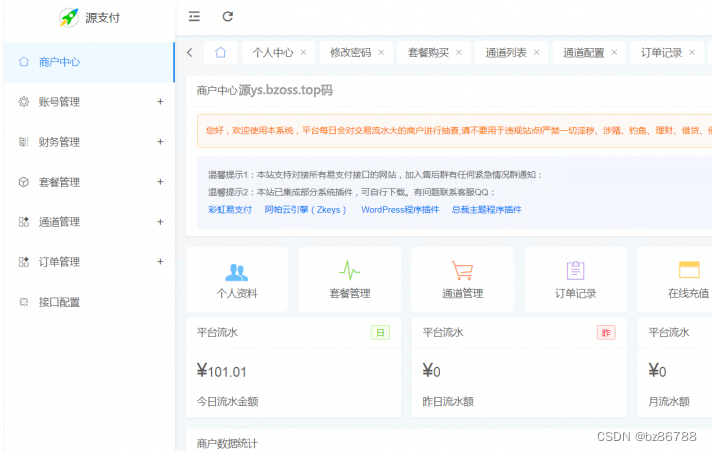Viewport: 712px width, 451px height.
Task: Click the grid icon next to 通道管理
Action: [24, 222]
